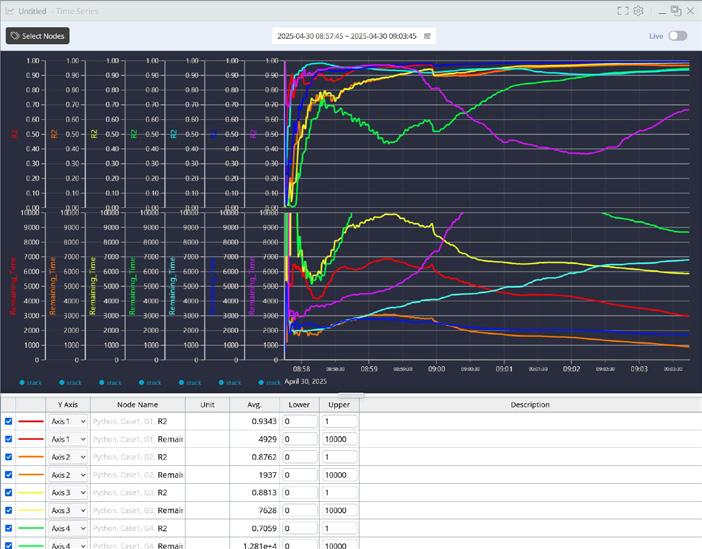Click the green line swatch in the 0.7059 row
This screenshot has height=549, width=702.
(30, 528)
